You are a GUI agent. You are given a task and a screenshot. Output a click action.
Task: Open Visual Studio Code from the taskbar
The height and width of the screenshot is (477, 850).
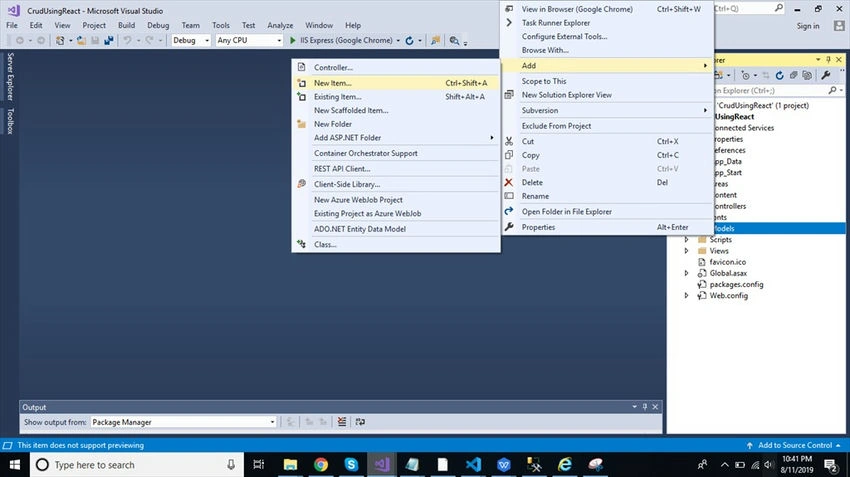point(473,465)
